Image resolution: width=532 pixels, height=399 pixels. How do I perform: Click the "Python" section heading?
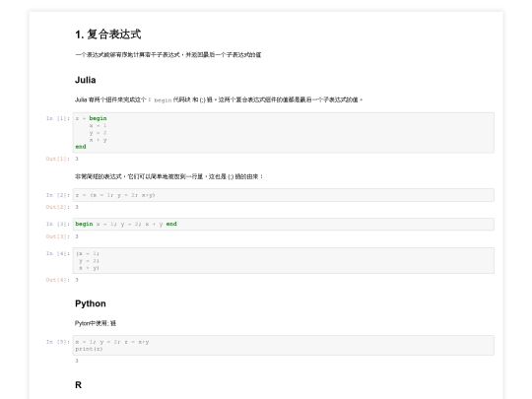click(x=91, y=303)
